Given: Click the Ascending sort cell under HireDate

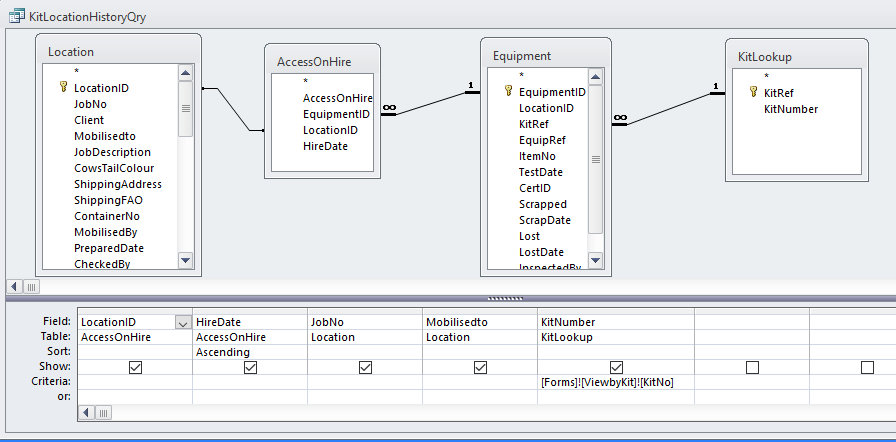Looking at the screenshot, I should tap(250, 352).
